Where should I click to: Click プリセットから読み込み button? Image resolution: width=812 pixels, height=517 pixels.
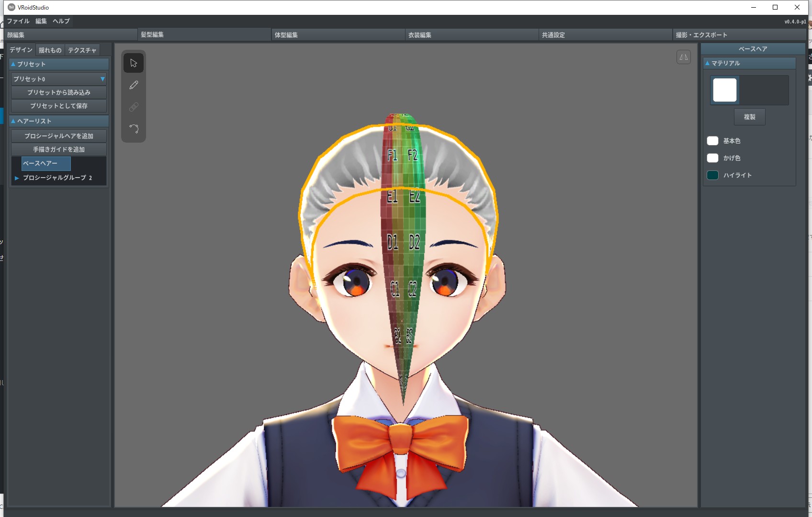click(58, 92)
